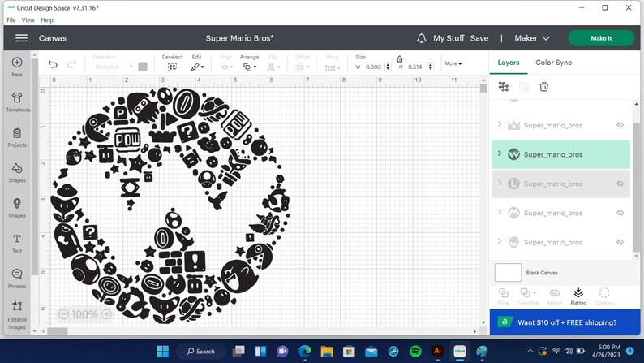
Task: Select the Text tool
Action: [17, 244]
